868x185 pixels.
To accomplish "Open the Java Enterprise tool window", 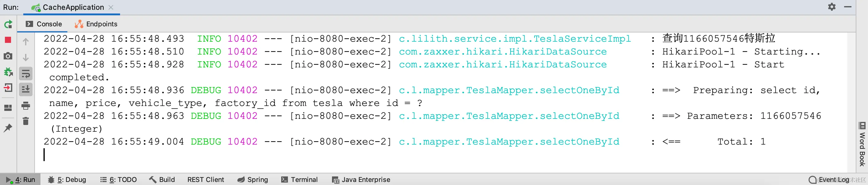I will point(361,179).
